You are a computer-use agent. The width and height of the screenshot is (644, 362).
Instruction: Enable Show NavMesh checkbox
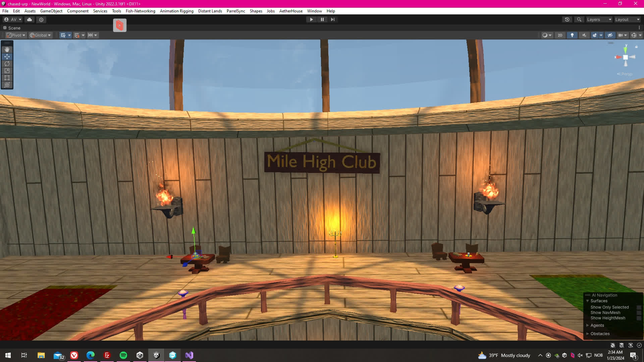point(639,313)
